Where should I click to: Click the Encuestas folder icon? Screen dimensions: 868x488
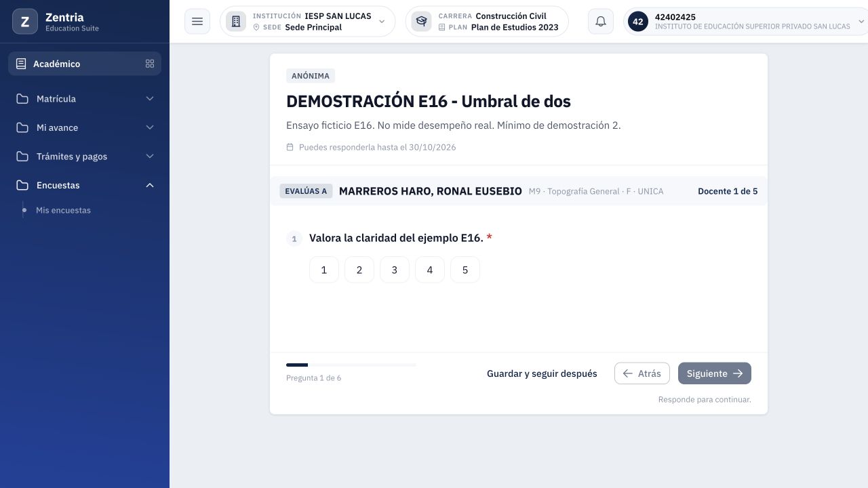coord(22,185)
